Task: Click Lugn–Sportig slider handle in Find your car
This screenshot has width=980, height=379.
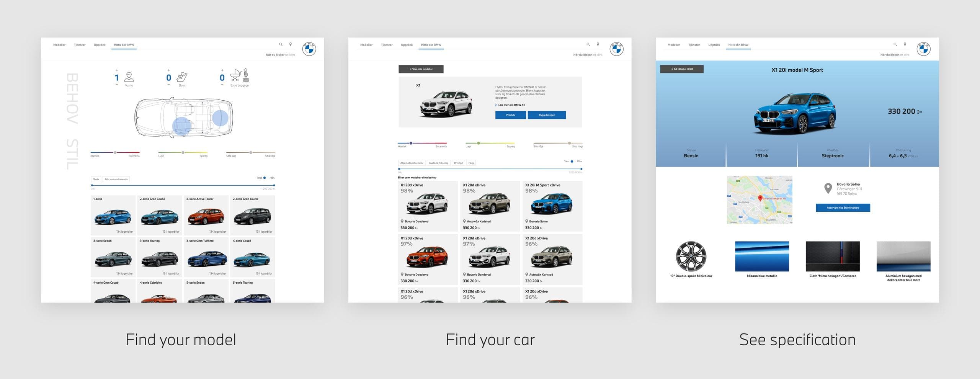Action: (479, 143)
